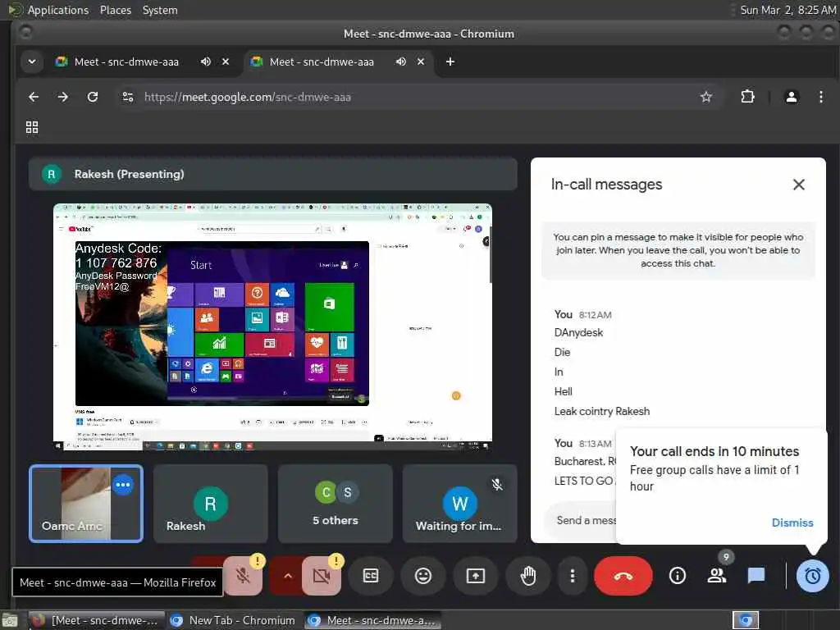Screen dimensions: 840x630
Task: Toggle the chat panel icon
Action: click(756, 576)
